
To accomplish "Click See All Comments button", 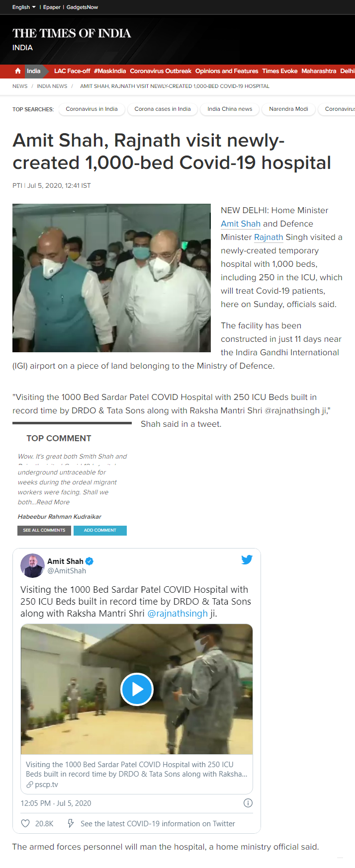I will tap(44, 530).
